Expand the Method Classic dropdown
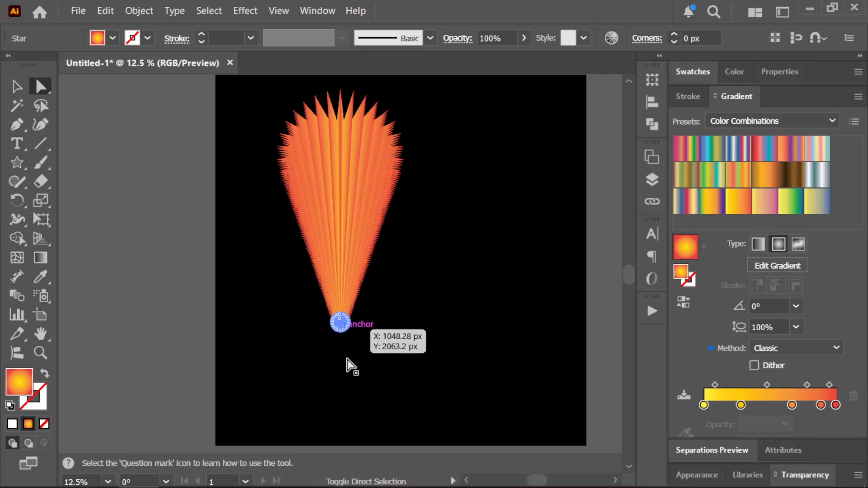The image size is (868, 488). [797, 348]
